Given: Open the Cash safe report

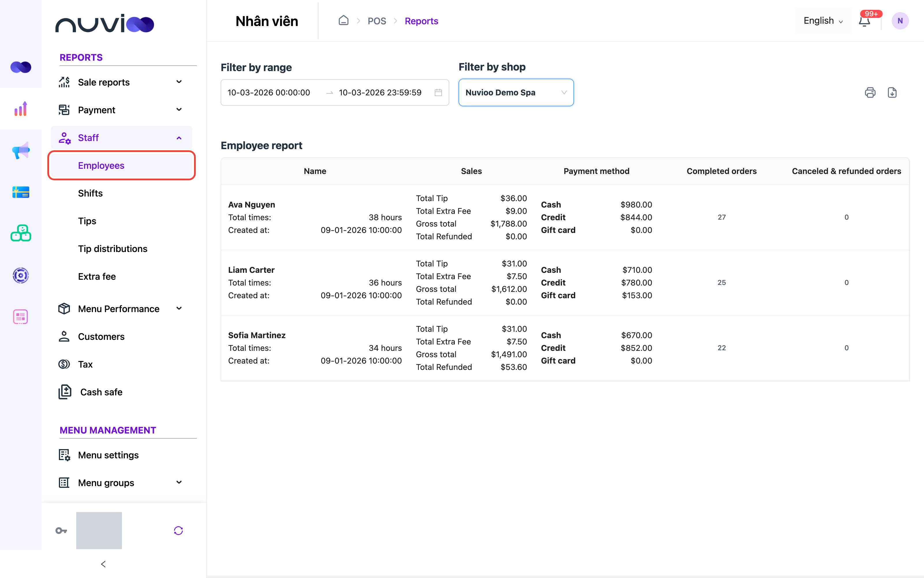Looking at the screenshot, I should (101, 392).
